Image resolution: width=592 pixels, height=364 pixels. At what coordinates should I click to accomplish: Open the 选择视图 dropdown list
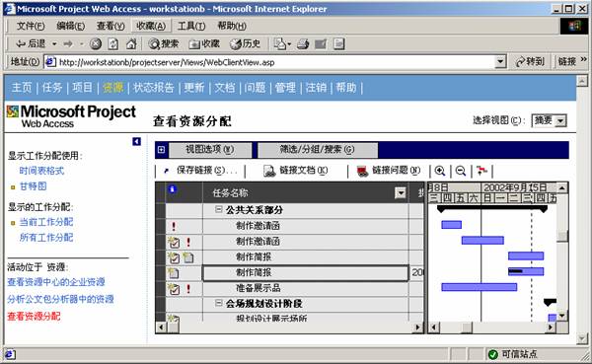(x=561, y=120)
